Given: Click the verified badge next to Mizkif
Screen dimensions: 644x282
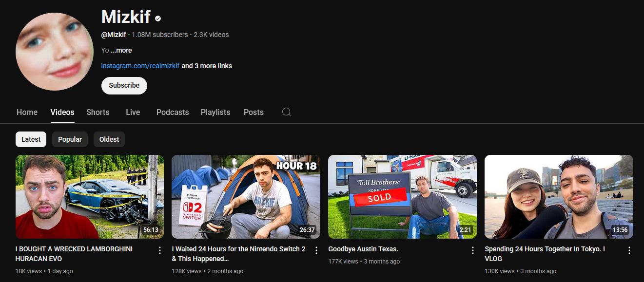Looking at the screenshot, I should [158, 19].
